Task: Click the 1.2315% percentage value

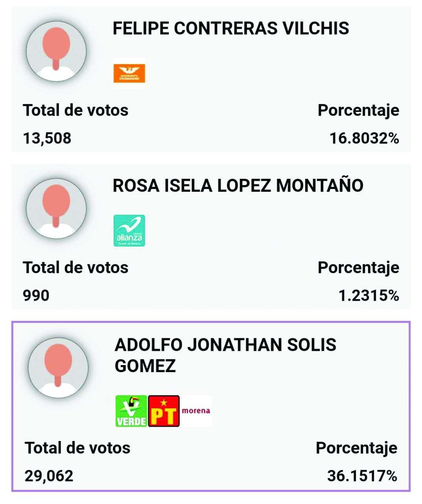Action: tap(369, 295)
